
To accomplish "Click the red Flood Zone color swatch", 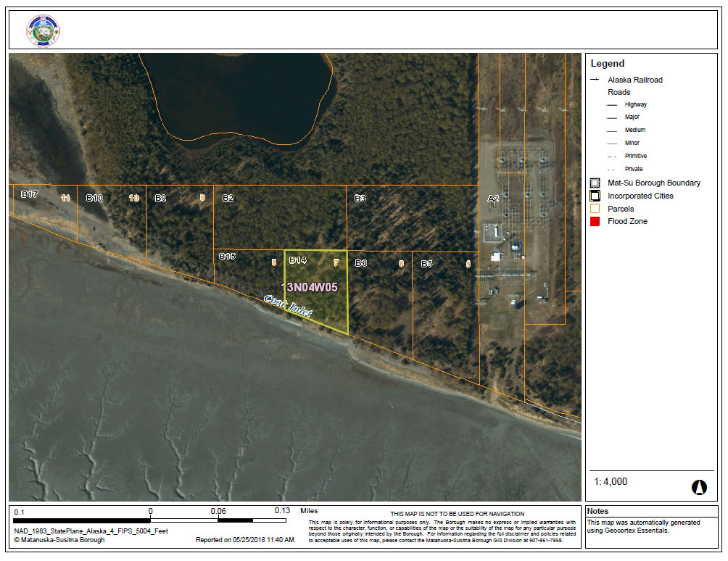I will coord(595,221).
